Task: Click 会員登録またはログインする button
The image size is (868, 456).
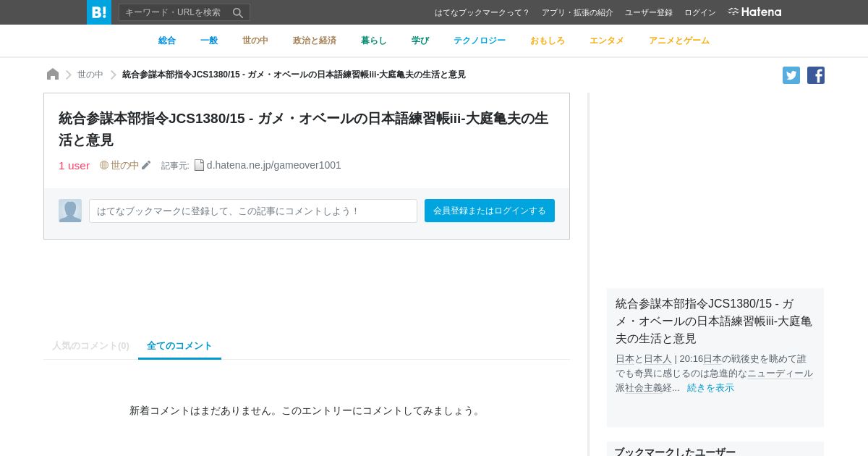Action: 490,211
